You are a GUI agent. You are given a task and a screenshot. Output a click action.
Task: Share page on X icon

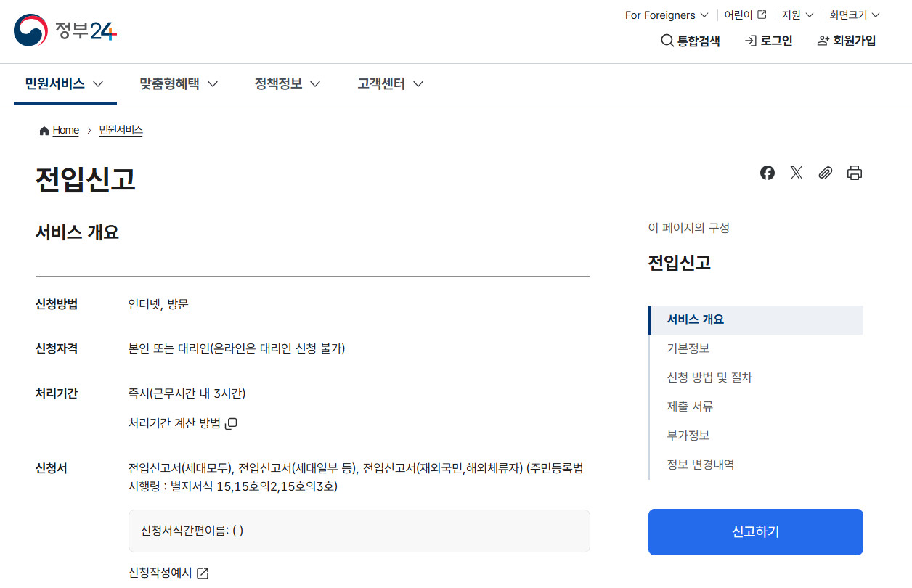(x=797, y=173)
